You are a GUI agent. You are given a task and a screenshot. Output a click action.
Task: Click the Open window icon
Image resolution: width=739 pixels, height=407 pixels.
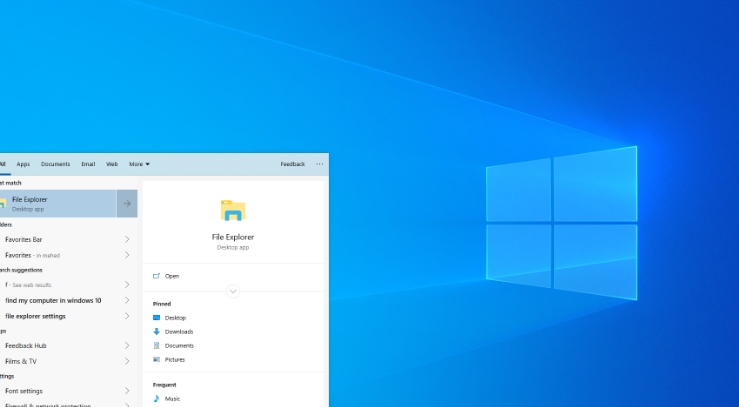point(156,276)
